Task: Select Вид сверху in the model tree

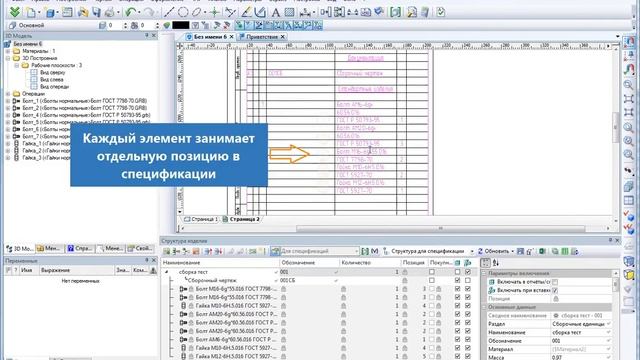Action: 52,72
